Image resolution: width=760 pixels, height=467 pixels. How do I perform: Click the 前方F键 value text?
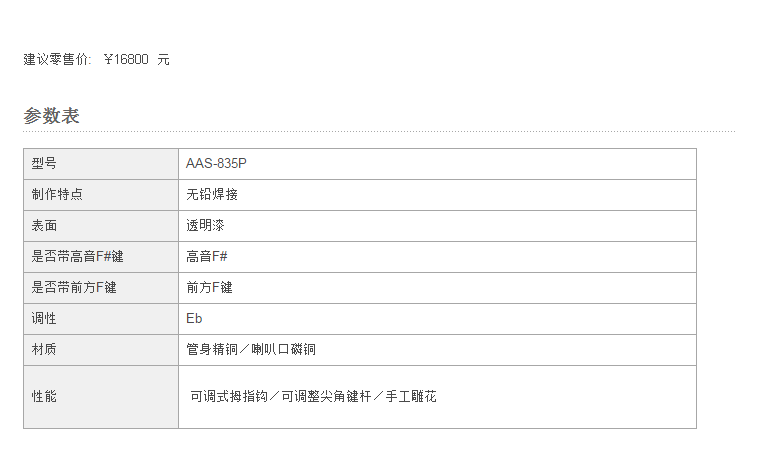[209, 288]
